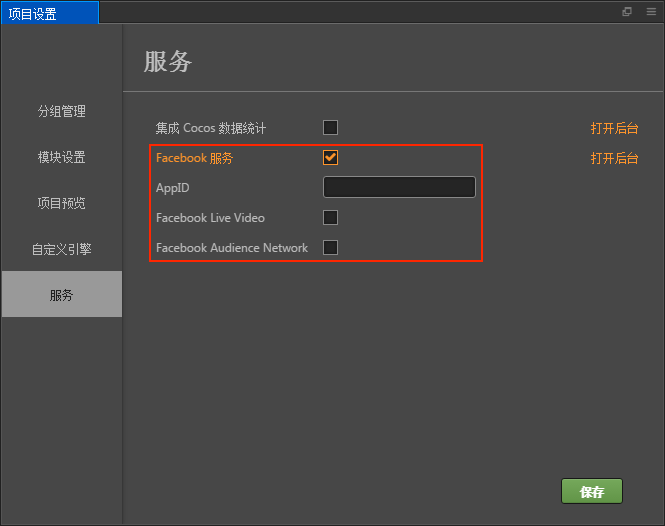Open the 分组管理 section

(x=62, y=111)
